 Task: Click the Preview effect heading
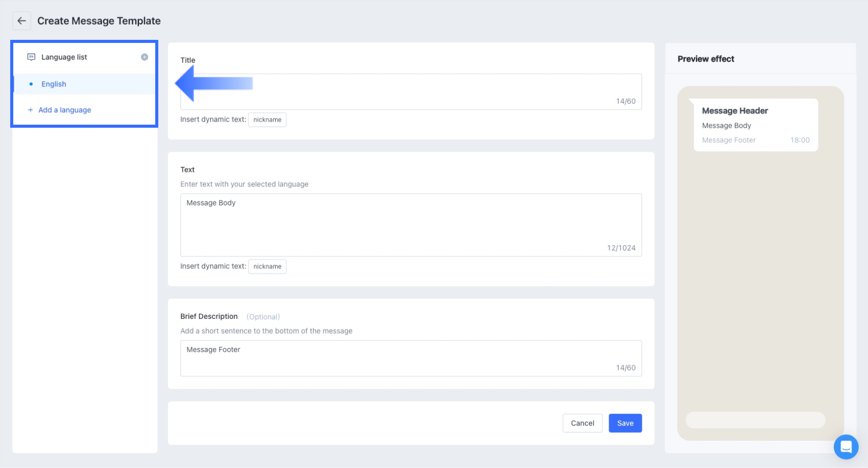point(706,59)
